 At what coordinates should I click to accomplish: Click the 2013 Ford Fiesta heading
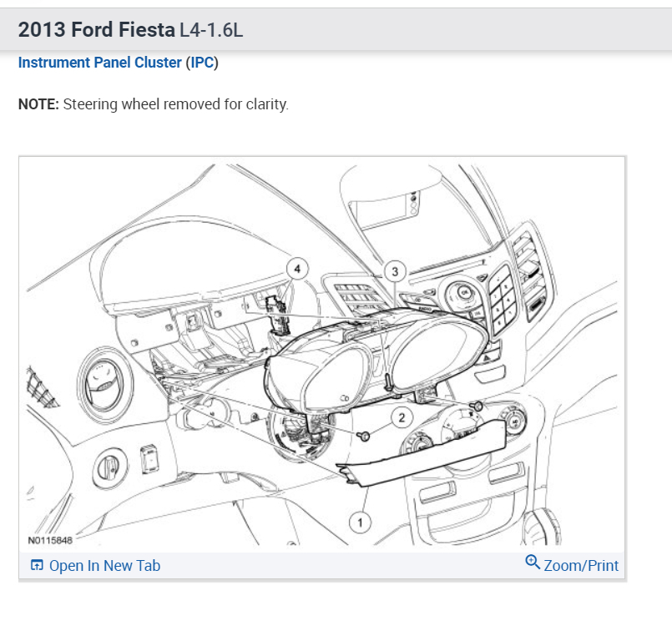point(97,30)
